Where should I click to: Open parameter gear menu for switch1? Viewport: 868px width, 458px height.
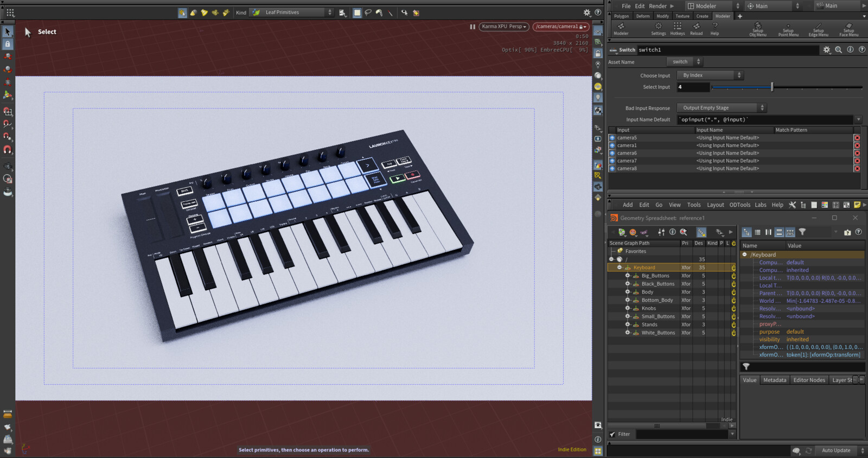tap(827, 49)
